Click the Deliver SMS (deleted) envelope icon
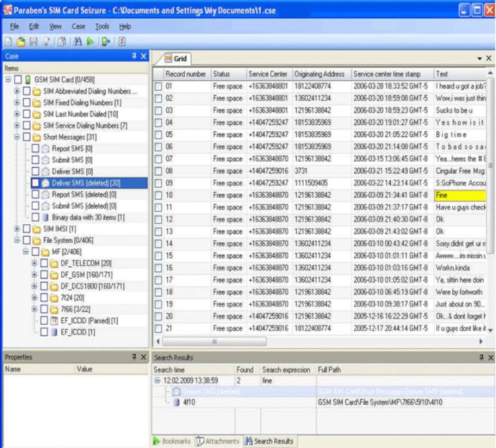The height and width of the screenshot is (448, 496). [46, 183]
